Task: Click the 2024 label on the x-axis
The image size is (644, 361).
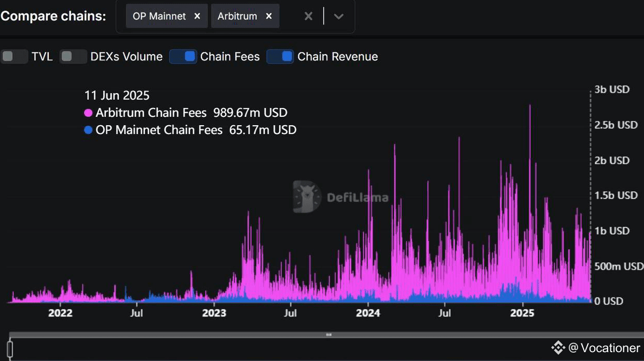Action: pyautogui.click(x=368, y=313)
